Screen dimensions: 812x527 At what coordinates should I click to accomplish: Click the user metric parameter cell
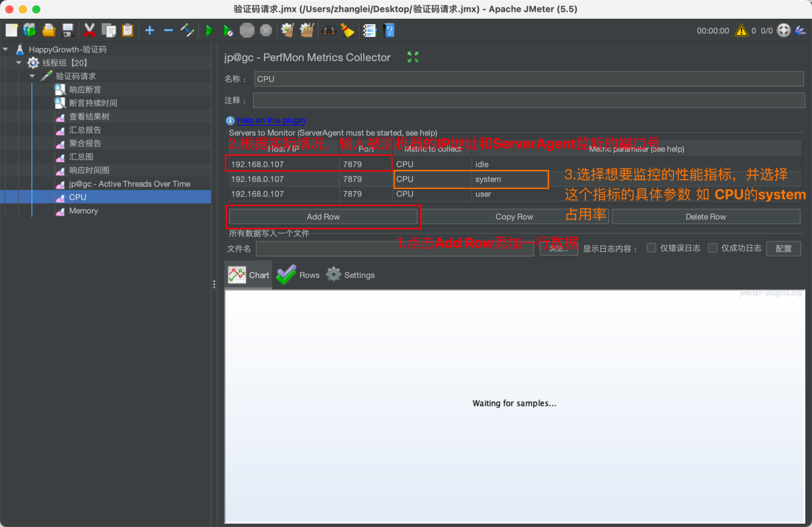(x=637, y=194)
